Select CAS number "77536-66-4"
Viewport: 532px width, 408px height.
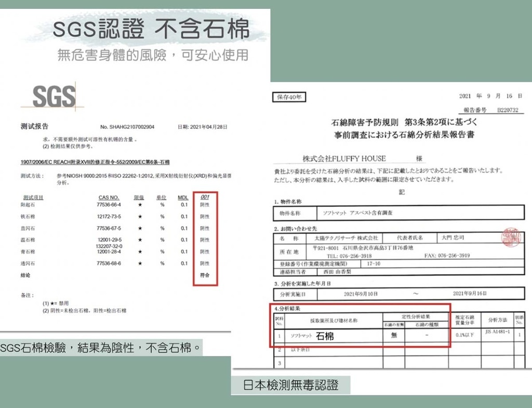[109, 205]
